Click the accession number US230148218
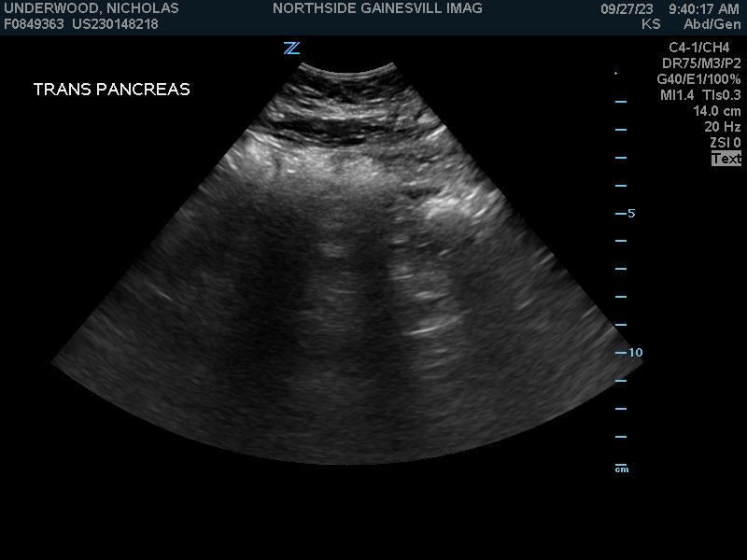Image resolution: width=747 pixels, height=560 pixels. [x=115, y=24]
